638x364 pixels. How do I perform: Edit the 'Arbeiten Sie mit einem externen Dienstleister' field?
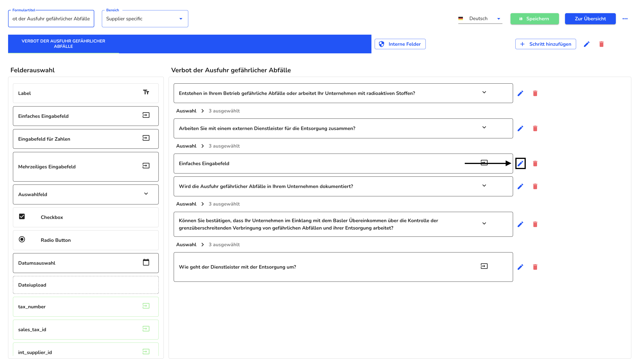[x=520, y=128]
